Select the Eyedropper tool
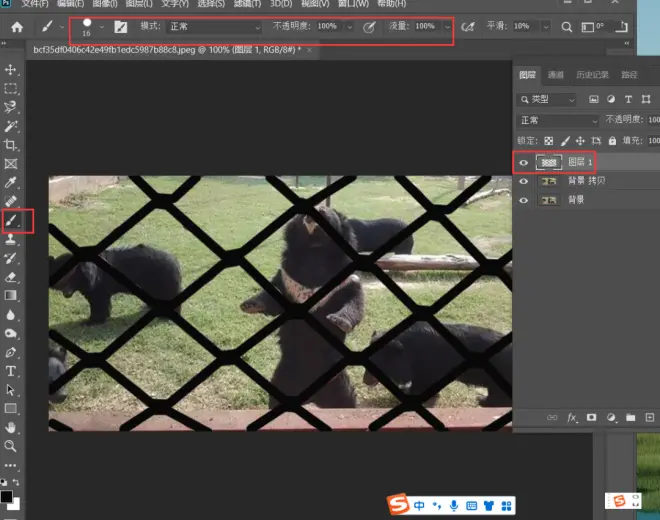 pyautogui.click(x=11, y=182)
